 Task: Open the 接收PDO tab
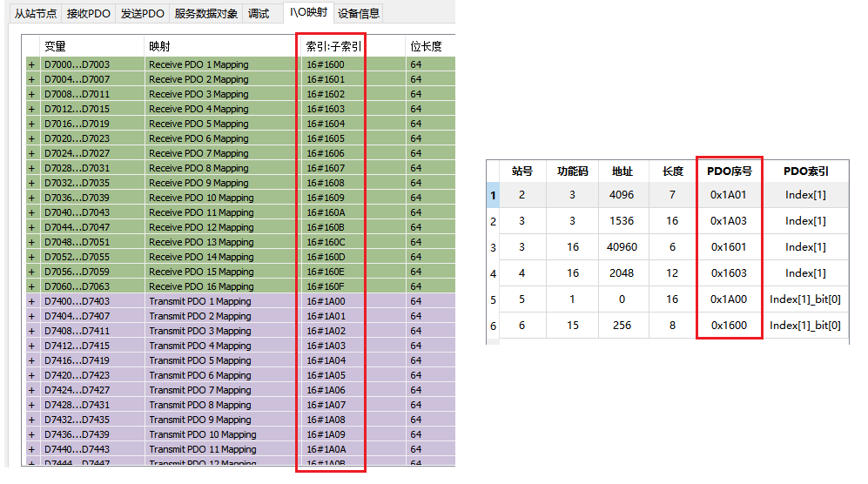pyautogui.click(x=89, y=13)
